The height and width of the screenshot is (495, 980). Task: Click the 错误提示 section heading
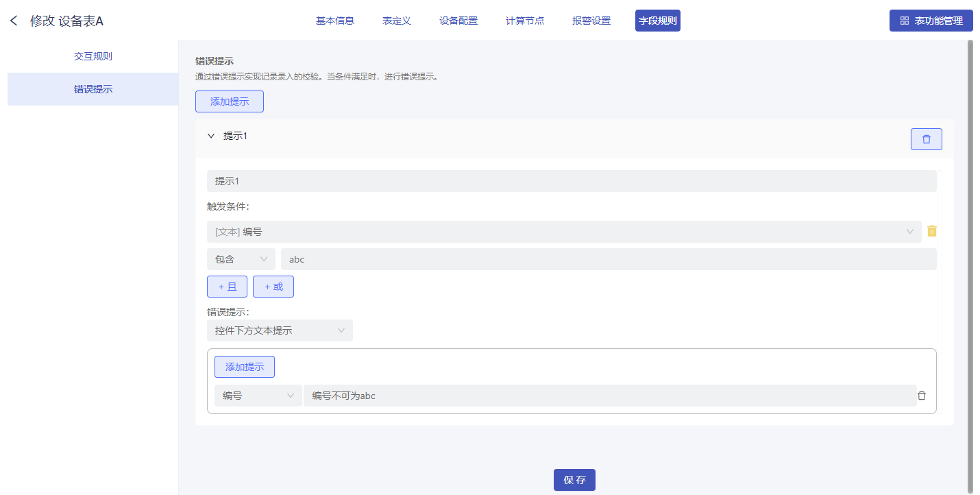point(215,61)
